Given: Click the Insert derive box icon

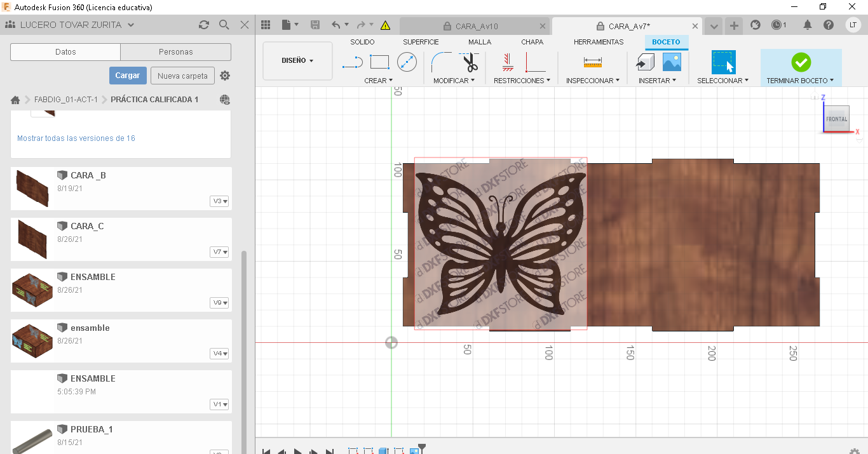Looking at the screenshot, I should click(645, 62).
